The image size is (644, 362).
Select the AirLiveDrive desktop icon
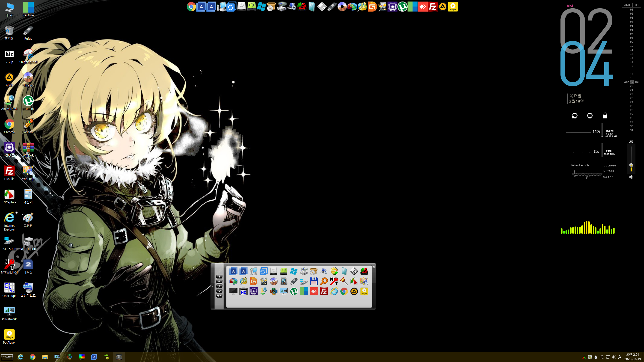(x=9, y=103)
